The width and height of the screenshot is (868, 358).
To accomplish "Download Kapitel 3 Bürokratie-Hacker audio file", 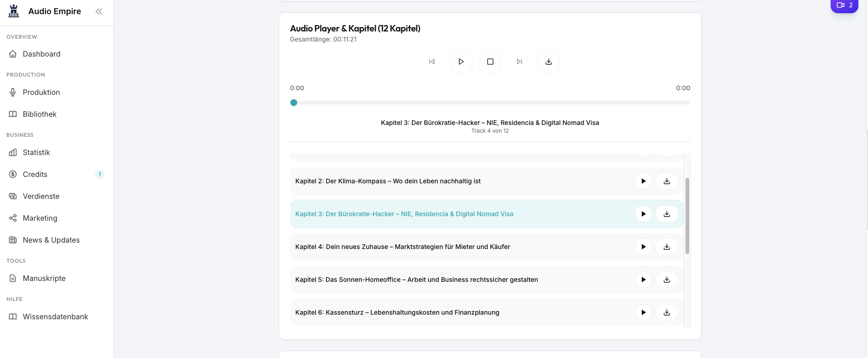I will 667,214.
